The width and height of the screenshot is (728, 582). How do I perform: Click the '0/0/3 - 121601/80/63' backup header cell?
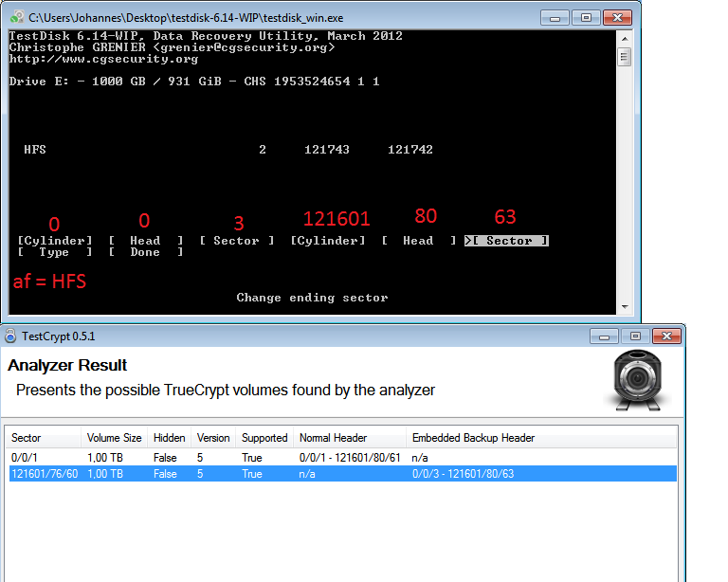pyautogui.click(x=463, y=474)
